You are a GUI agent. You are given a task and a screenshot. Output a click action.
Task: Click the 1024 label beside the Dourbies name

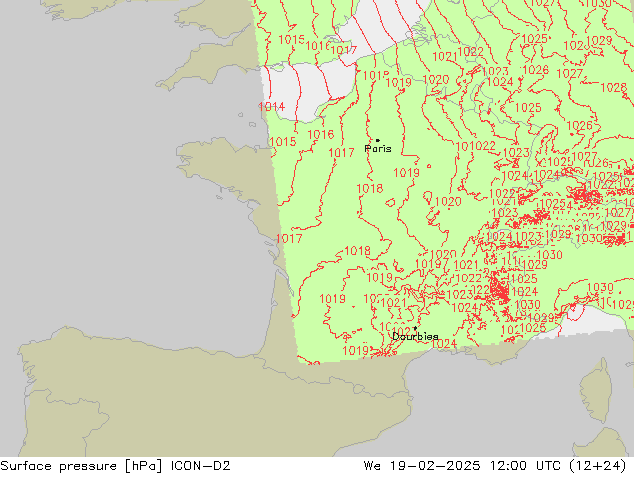click(444, 344)
